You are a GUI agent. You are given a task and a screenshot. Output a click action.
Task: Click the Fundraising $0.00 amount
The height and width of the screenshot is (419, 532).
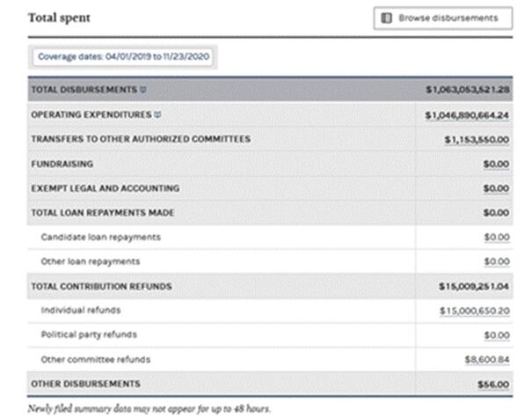click(x=496, y=164)
